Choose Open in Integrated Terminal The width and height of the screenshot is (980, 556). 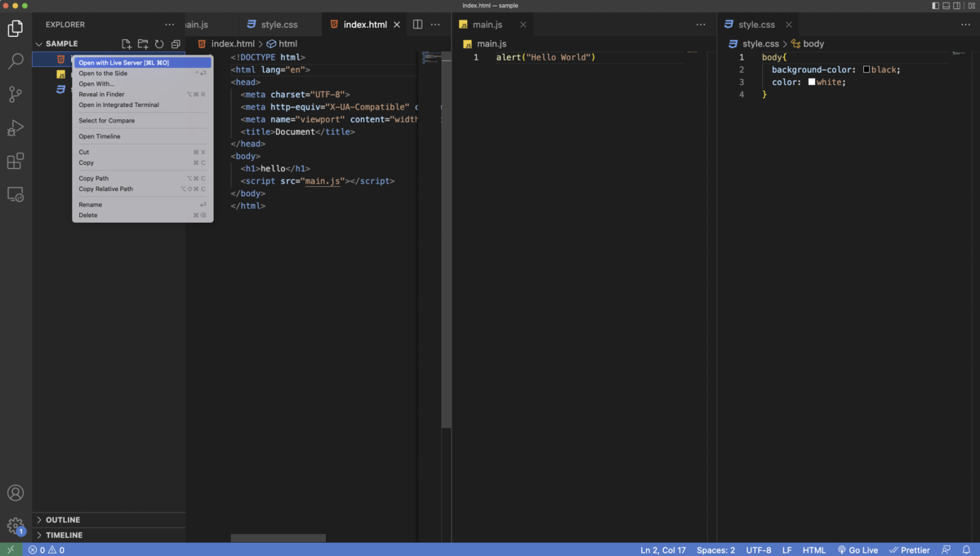click(143, 105)
